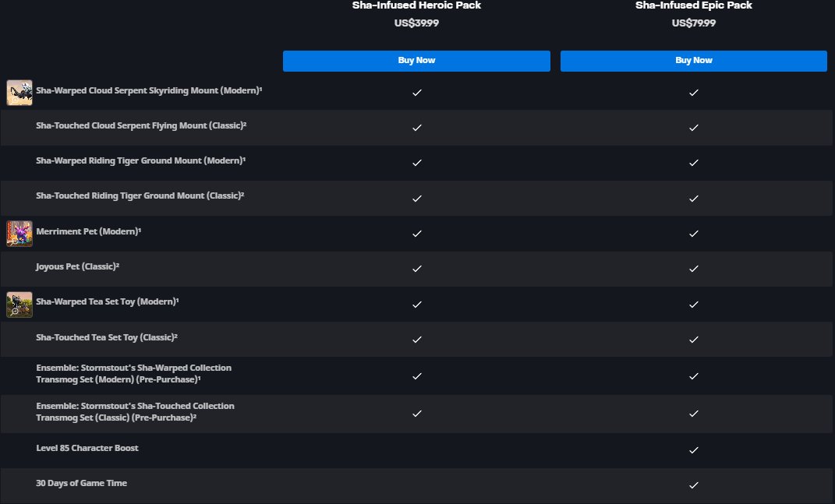This screenshot has width=835, height=504.
Task: Open the Sha-Warped Tea Set Toy thumbnail
Action: (x=19, y=305)
